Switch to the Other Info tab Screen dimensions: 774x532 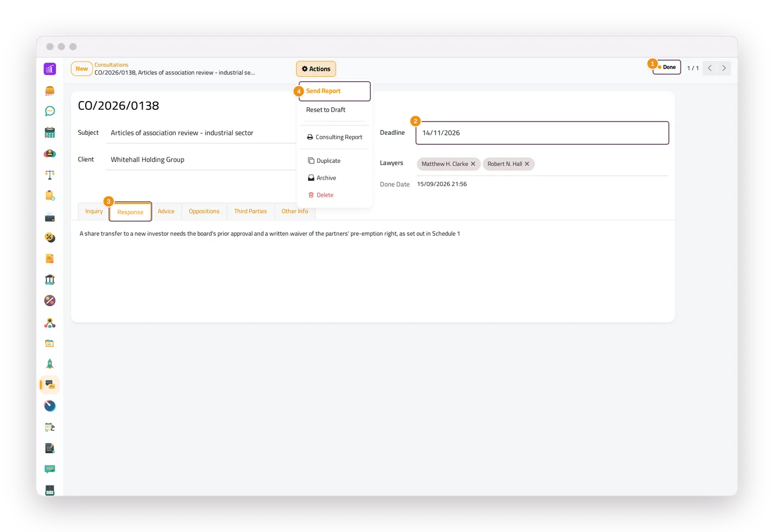pyautogui.click(x=295, y=212)
